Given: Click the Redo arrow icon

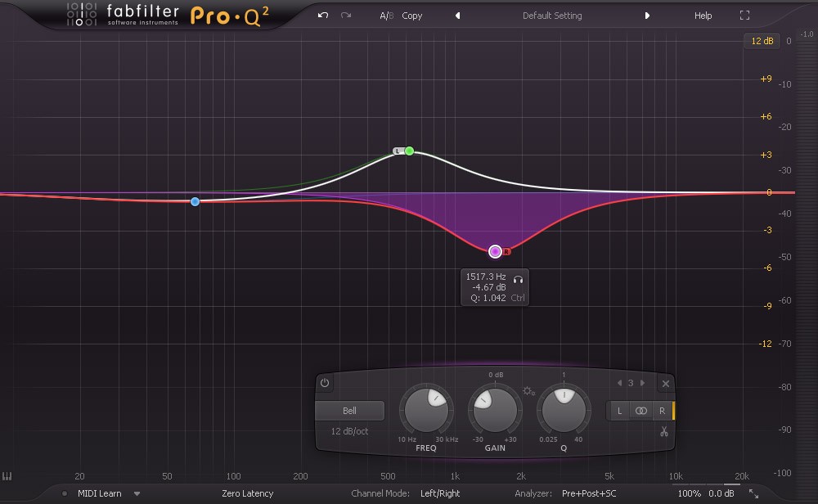Looking at the screenshot, I should (346, 15).
